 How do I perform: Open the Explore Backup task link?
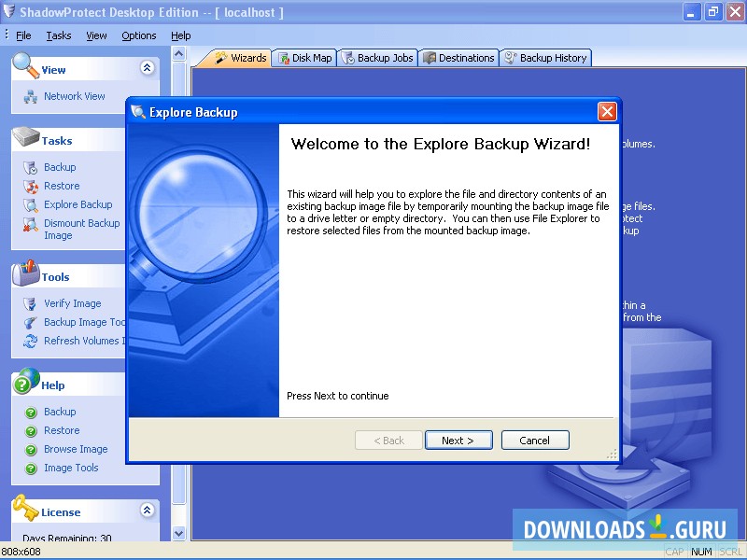(78, 204)
